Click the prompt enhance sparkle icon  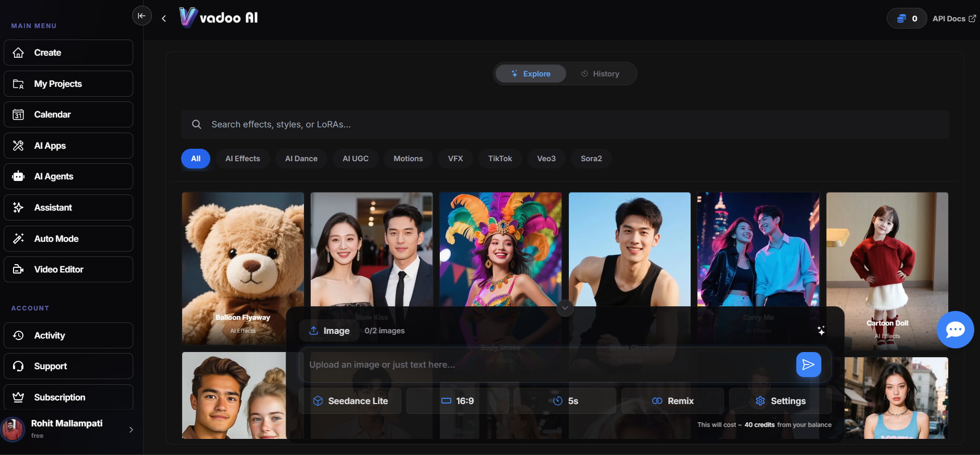pos(821,330)
